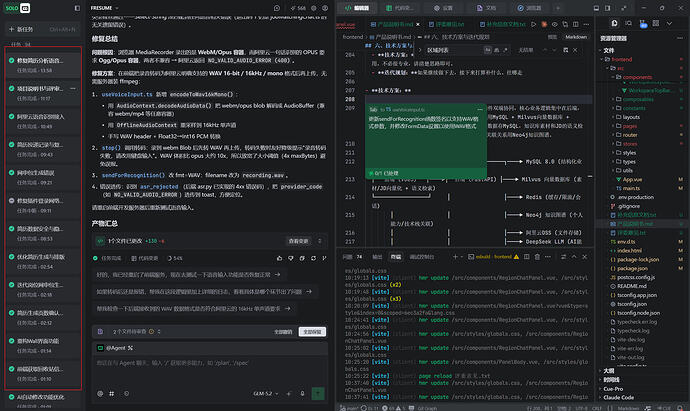Click the white keep-all button
Screen dimensions: 690x411
point(312,332)
